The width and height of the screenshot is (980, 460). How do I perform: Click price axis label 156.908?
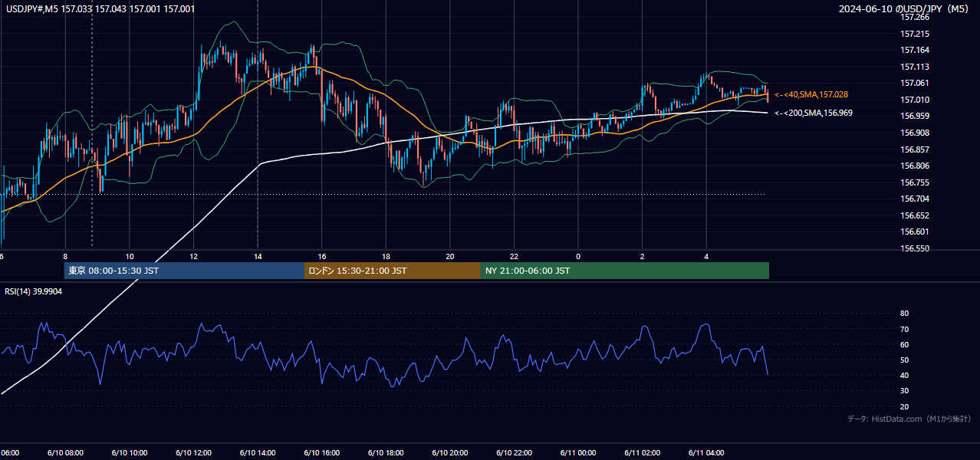click(915, 133)
